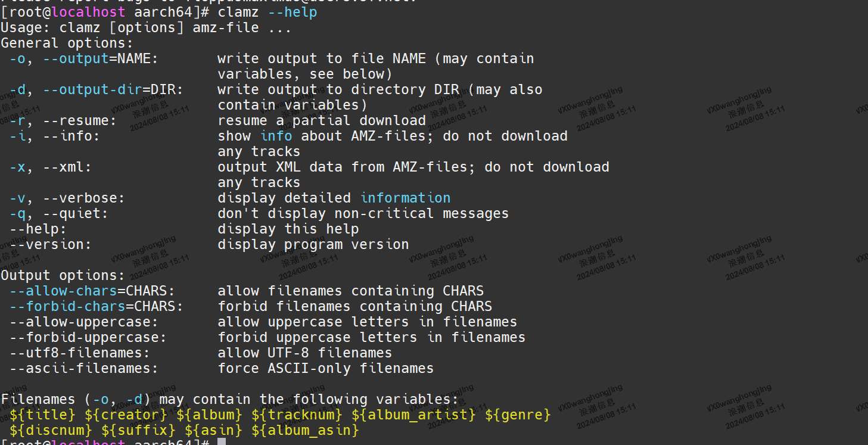Click the --ascii-filenames option
868x445 pixels.
pyautogui.click(x=83, y=368)
